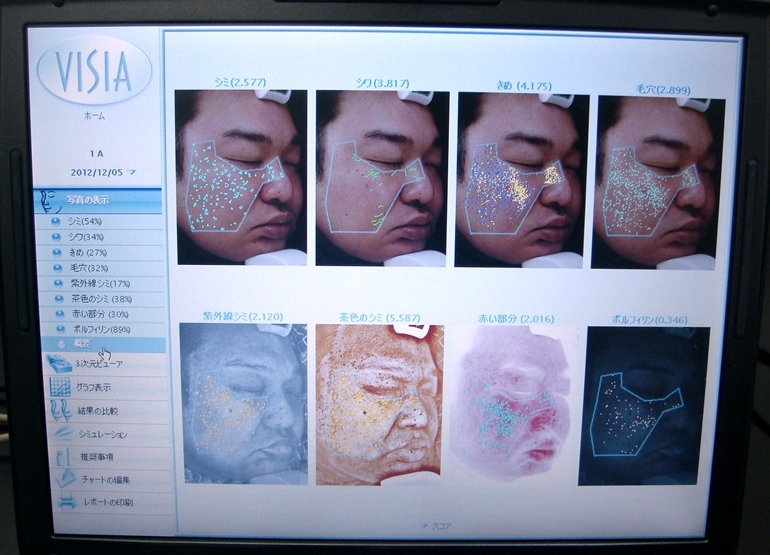Viewport: 770px width, 555px height.
Task: Go to ホーム link under logo
Action: point(94,116)
